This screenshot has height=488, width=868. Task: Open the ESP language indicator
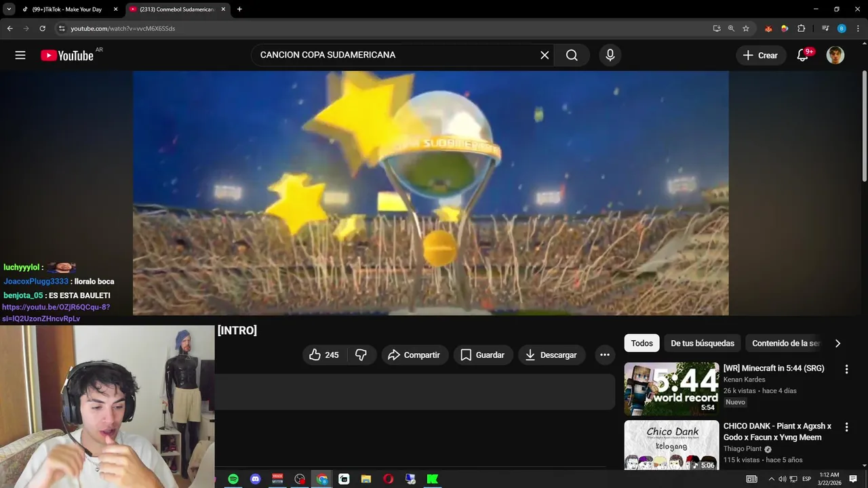806,479
